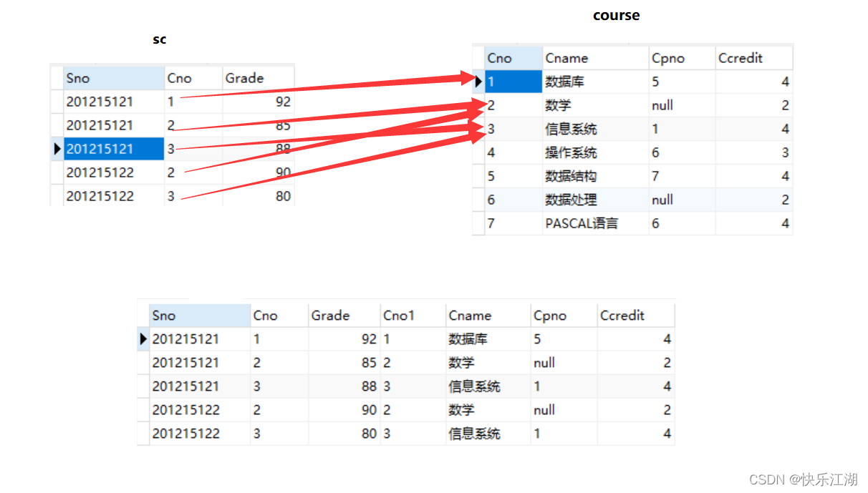Click grade 88 in the joined result table
The height and width of the screenshot is (493, 868).
[x=344, y=386]
